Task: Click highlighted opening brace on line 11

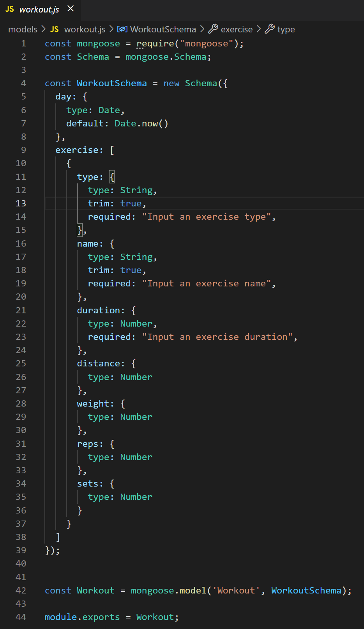Action: click(112, 177)
